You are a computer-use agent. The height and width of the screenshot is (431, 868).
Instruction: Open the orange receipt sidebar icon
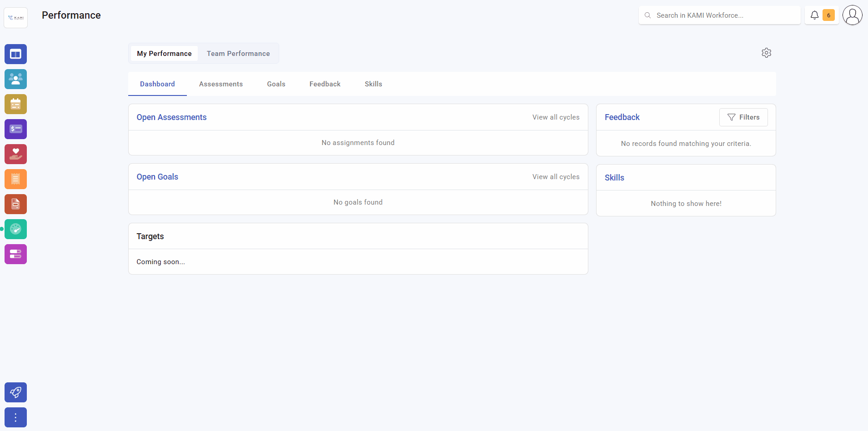(x=15, y=179)
